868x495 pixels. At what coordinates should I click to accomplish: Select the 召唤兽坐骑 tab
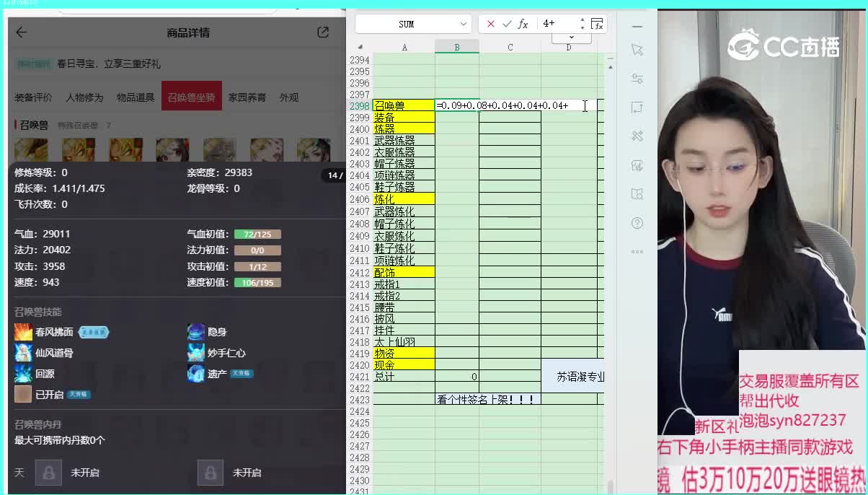pyautogui.click(x=191, y=97)
